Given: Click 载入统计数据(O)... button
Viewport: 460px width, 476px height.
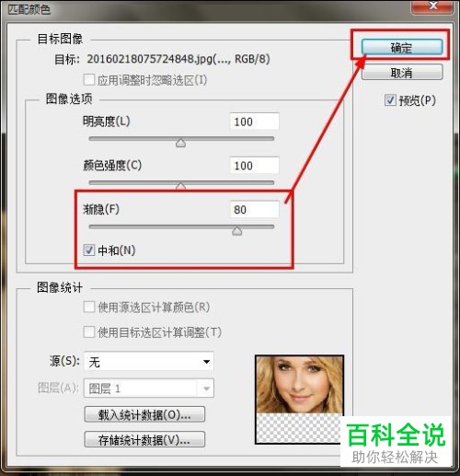Looking at the screenshot, I should point(144,414).
